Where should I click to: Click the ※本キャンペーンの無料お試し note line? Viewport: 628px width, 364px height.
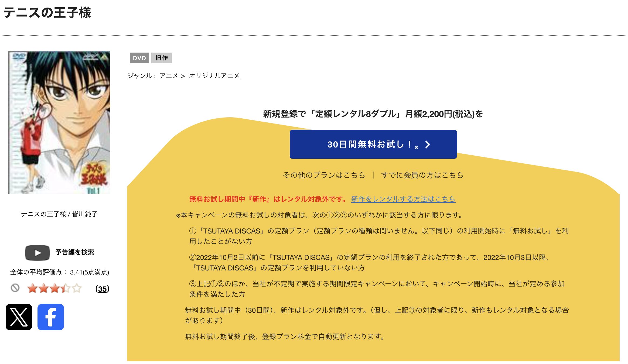coord(320,215)
